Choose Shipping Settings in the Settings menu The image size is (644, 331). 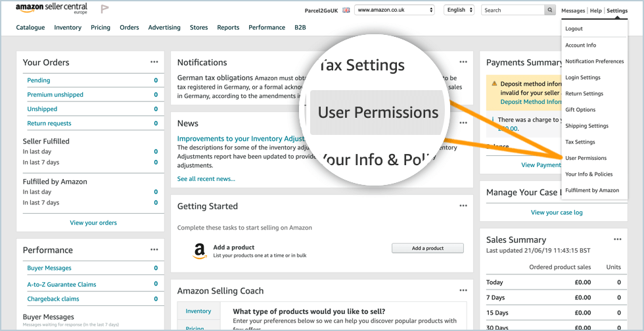coord(586,126)
